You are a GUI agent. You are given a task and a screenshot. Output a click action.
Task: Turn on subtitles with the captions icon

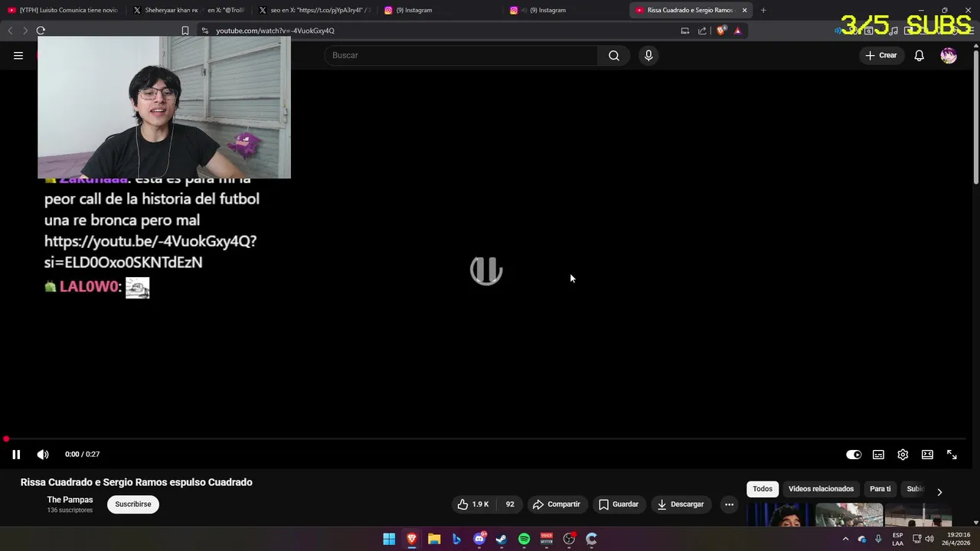[878, 455]
